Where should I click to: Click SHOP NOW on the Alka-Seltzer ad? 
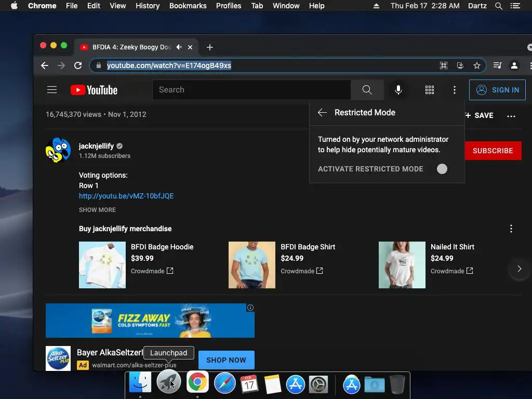pyautogui.click(x=227, y=360)
